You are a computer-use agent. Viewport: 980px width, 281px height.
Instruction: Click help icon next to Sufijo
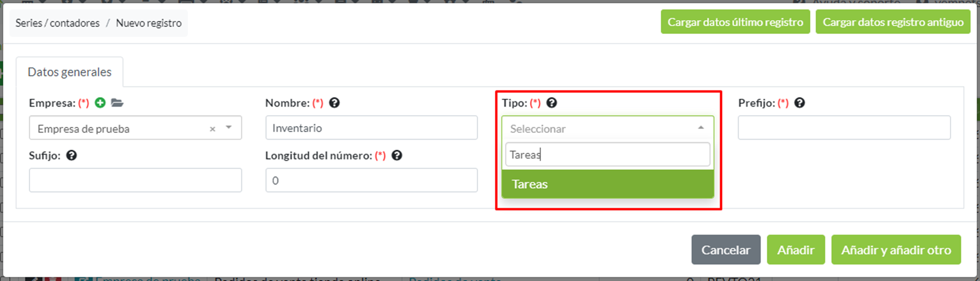pyautogui.click(x=72, y=155)
